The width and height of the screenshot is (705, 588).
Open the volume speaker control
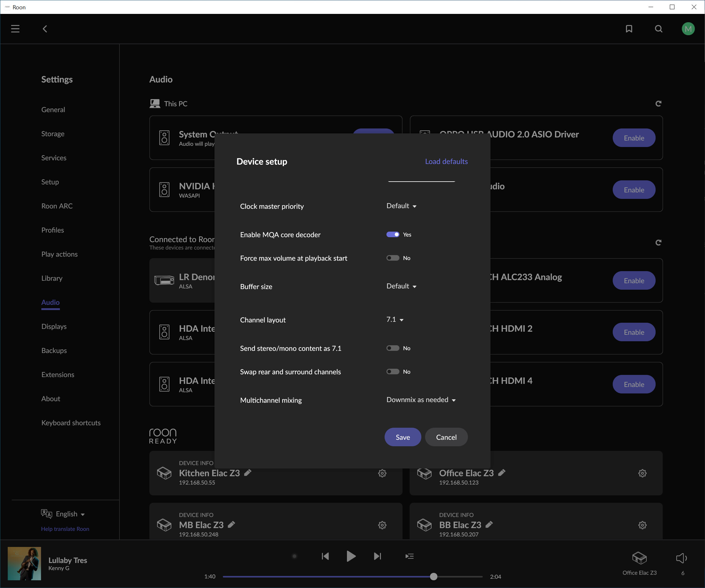pos(681,558)
